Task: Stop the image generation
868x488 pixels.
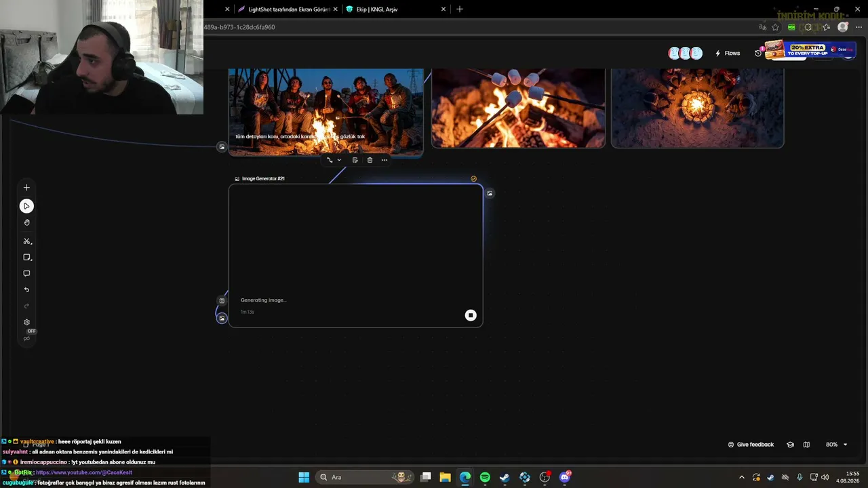Action: (x=471, y=315)
